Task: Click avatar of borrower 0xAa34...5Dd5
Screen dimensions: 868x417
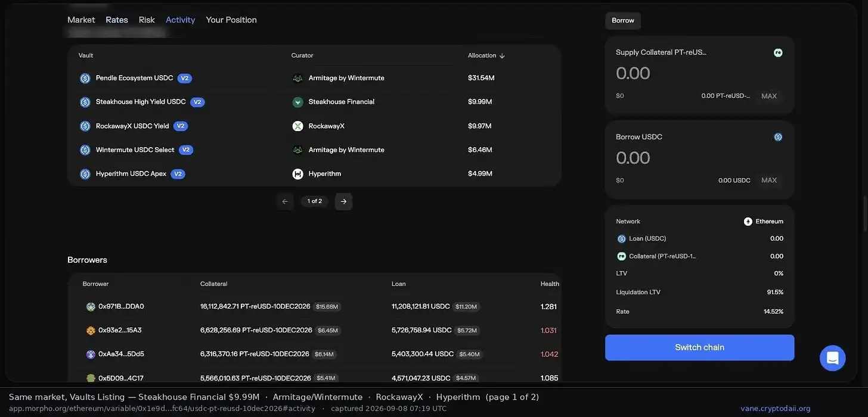Action: (x=91, y=354)
